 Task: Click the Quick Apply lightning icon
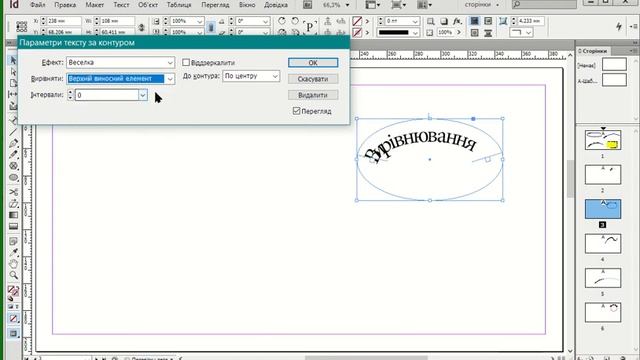(619, 26)
